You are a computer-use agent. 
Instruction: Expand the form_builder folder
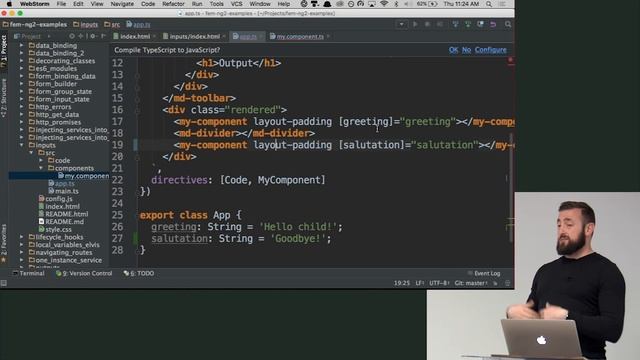[21, 84]
